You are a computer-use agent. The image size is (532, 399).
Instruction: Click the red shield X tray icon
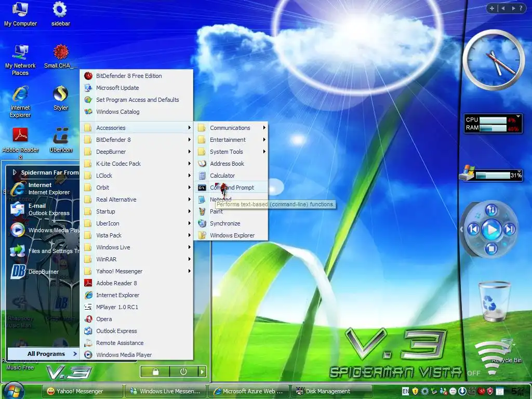coord(490,391)
